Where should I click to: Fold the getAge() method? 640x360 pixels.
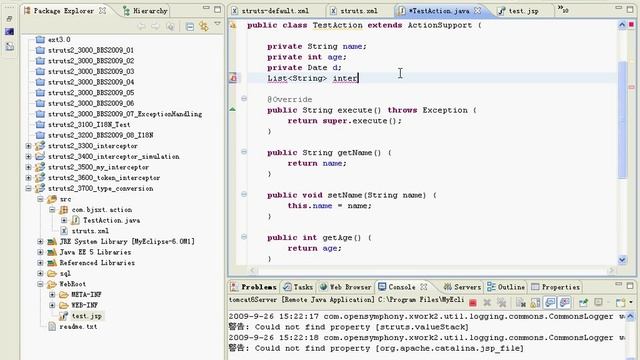click(x=244, y=237)
